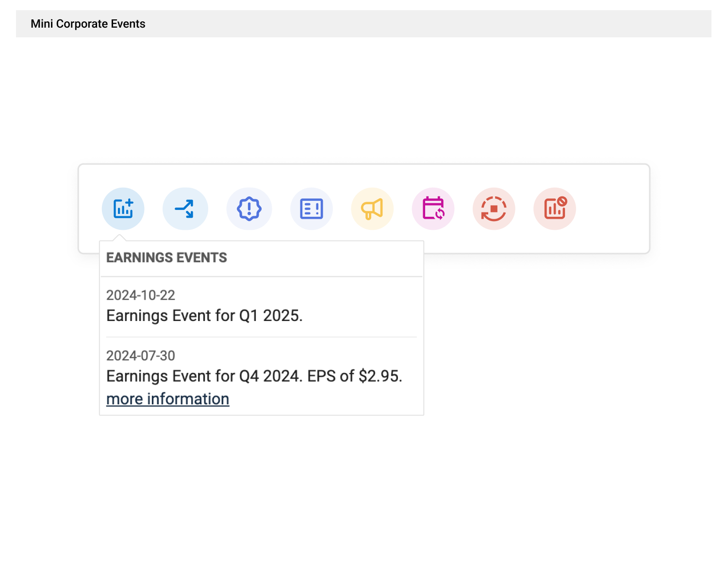Image resolution: width=728 pixels, height=579 pixels.
Task: Click the tooltip pointer arrow above EARNINGS EVENTS
Action: pyautogui.click(x=120, y=238)
